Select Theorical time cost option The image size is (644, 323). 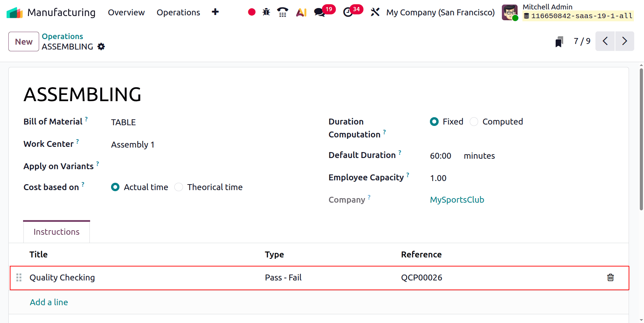click(x=178, y=187)
